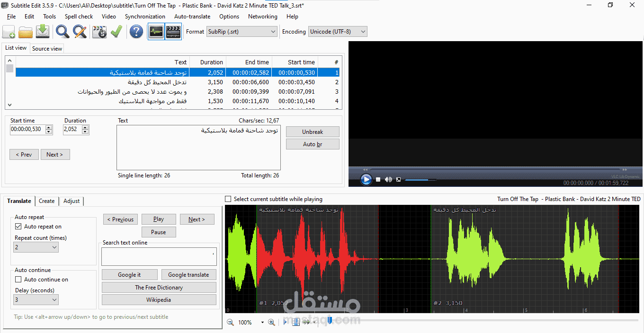Enable the Auto repeat on checkbox
The height and width of the screenshot is (333, 644).
18,227
